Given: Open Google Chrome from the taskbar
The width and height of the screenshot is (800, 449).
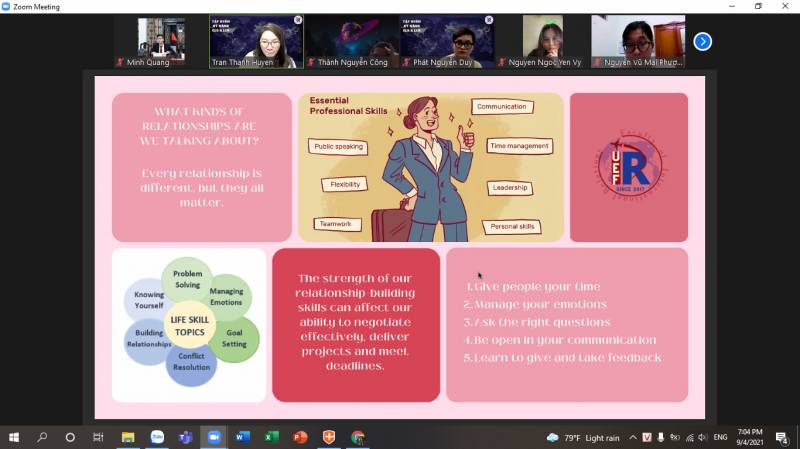Looking at the screenshot, I should (x=358, y=437).
